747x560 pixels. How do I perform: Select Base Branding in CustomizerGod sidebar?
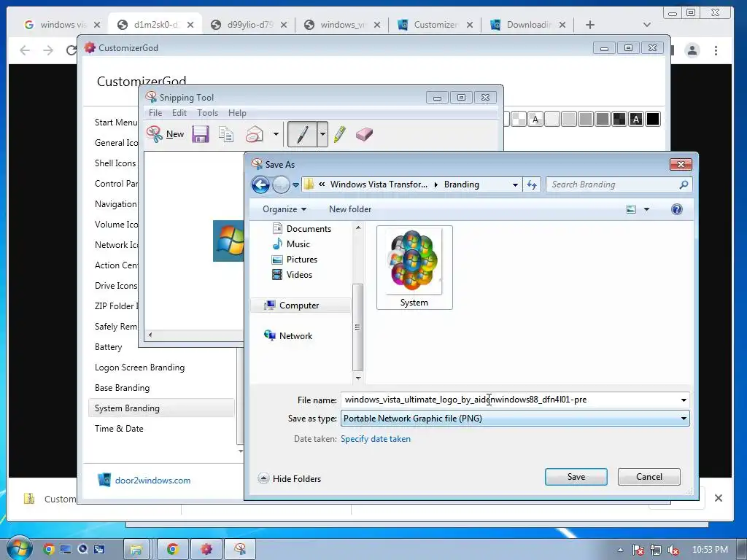click(x=122, y=388)
